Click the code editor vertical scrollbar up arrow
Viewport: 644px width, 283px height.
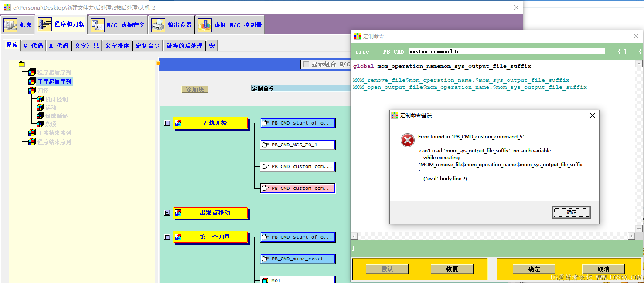coord(640,64)
